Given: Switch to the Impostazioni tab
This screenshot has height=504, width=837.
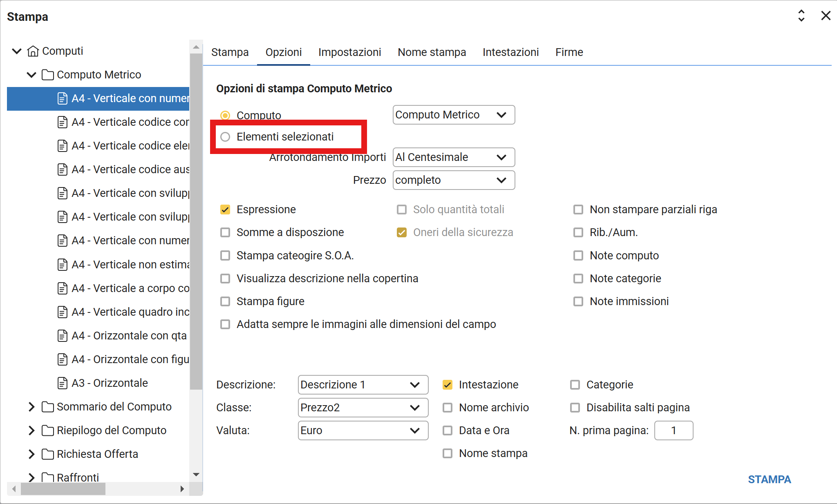Looking at the screenshot, I should click(349, 52).
